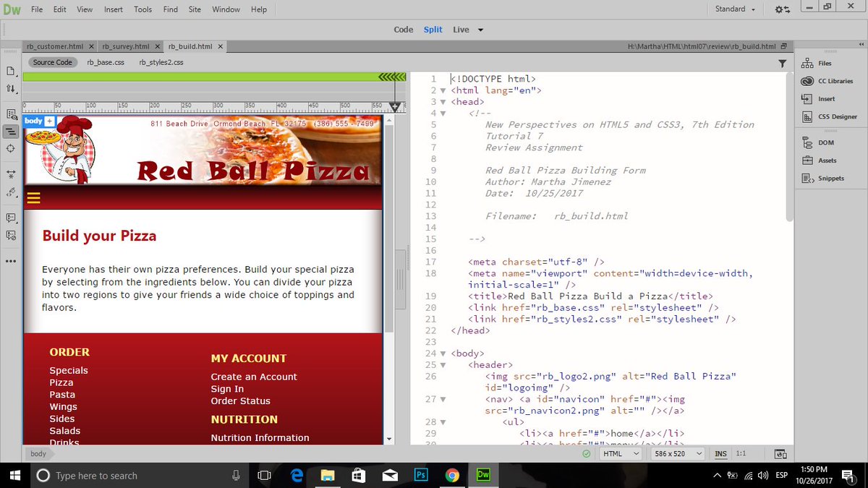
Task: Collapse the header tag on line 25
Action: (443, 365)
